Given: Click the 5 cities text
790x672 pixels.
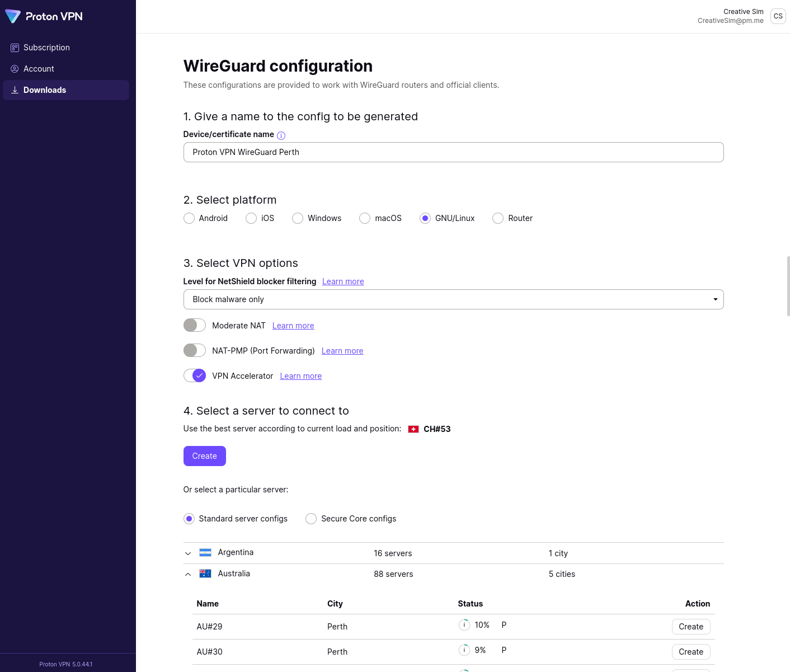Looking at the screenshot, I should pos(562,574).
